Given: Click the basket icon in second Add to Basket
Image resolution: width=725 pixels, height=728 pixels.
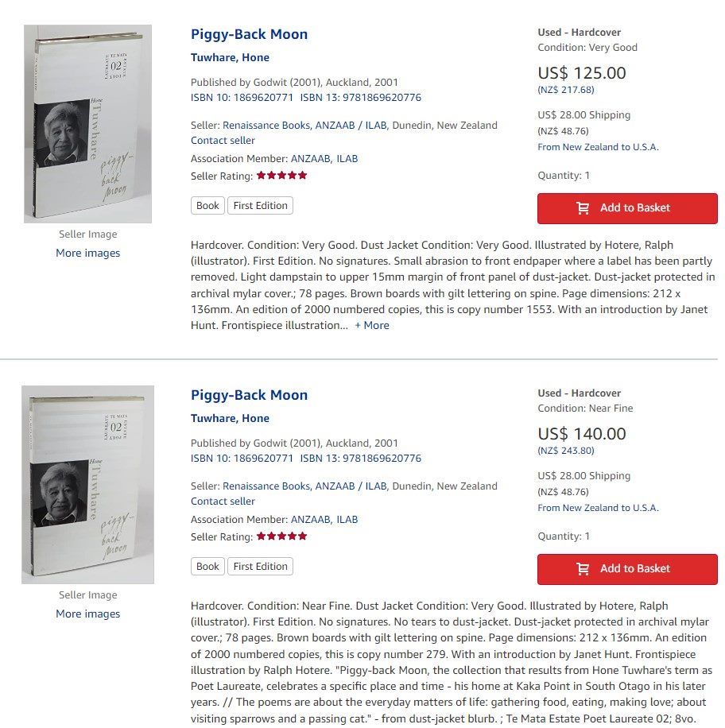Looking at the screenshot, I should pyautogui.click(x=583, y=569).
